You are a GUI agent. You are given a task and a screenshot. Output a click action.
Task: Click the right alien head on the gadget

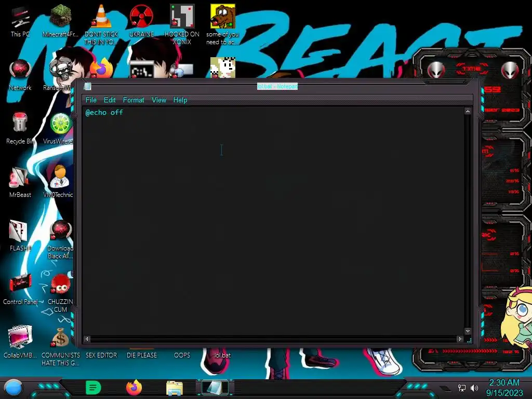point(510,70)
